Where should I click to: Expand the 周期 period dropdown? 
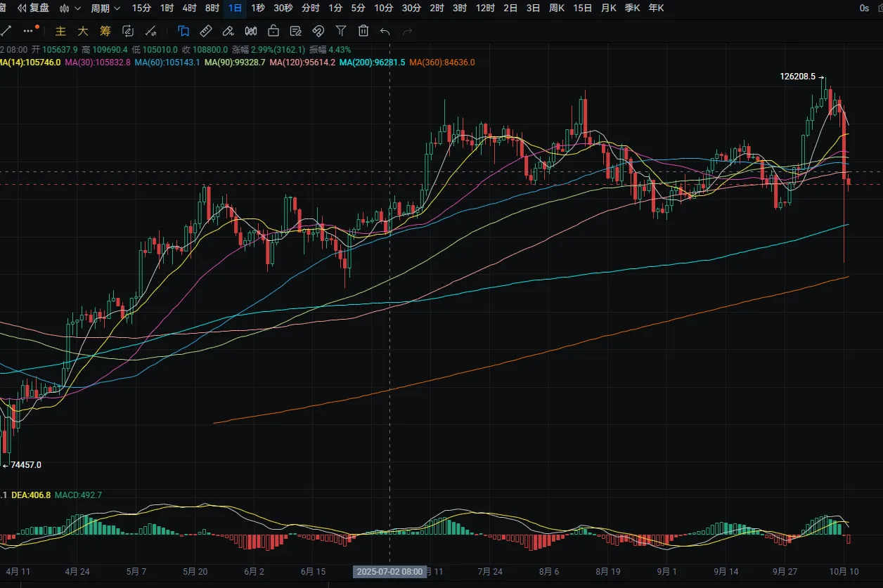(105, 8)
